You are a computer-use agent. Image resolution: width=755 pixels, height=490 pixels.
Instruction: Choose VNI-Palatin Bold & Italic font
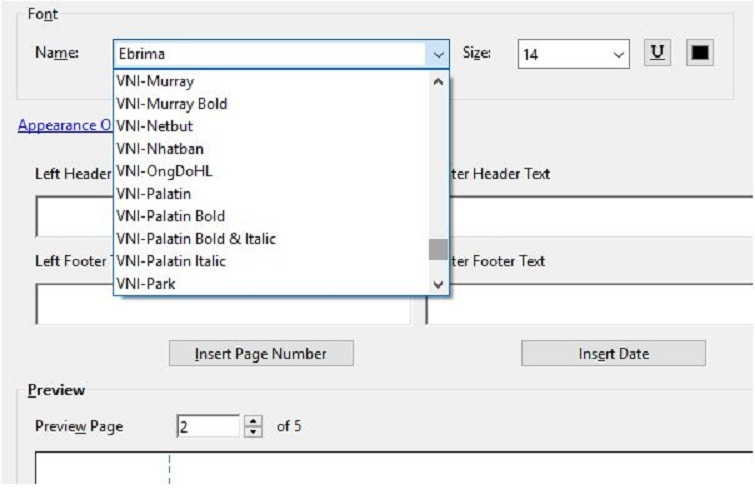(196, 238)
